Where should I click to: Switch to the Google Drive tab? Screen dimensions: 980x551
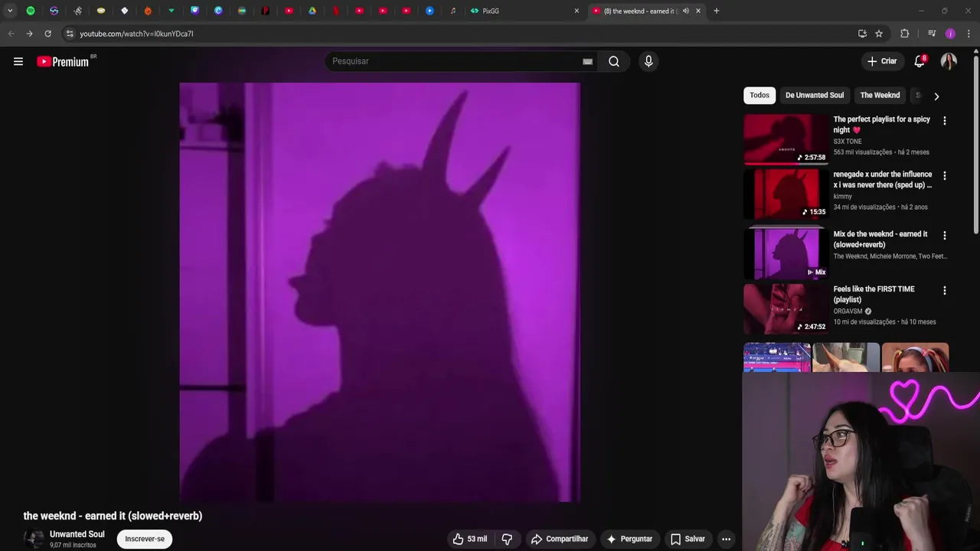click(x=312, y=11)
